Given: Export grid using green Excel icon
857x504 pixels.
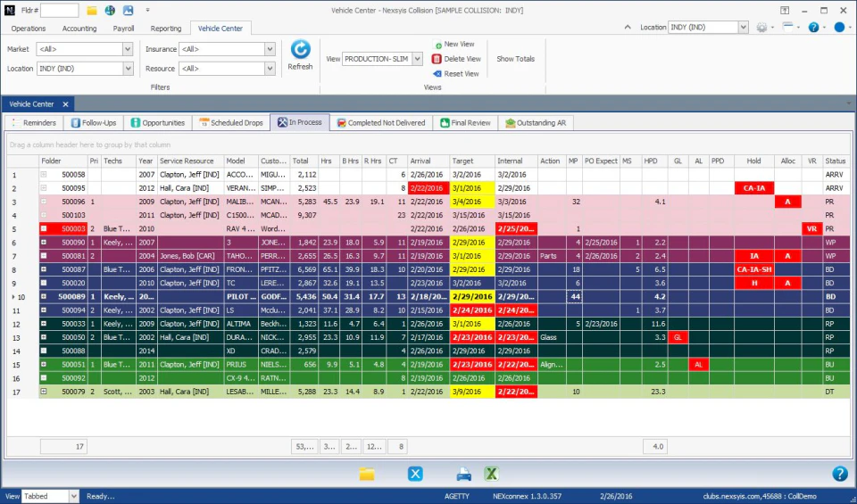Looking at the screenshot, I should tap(490, 474).
